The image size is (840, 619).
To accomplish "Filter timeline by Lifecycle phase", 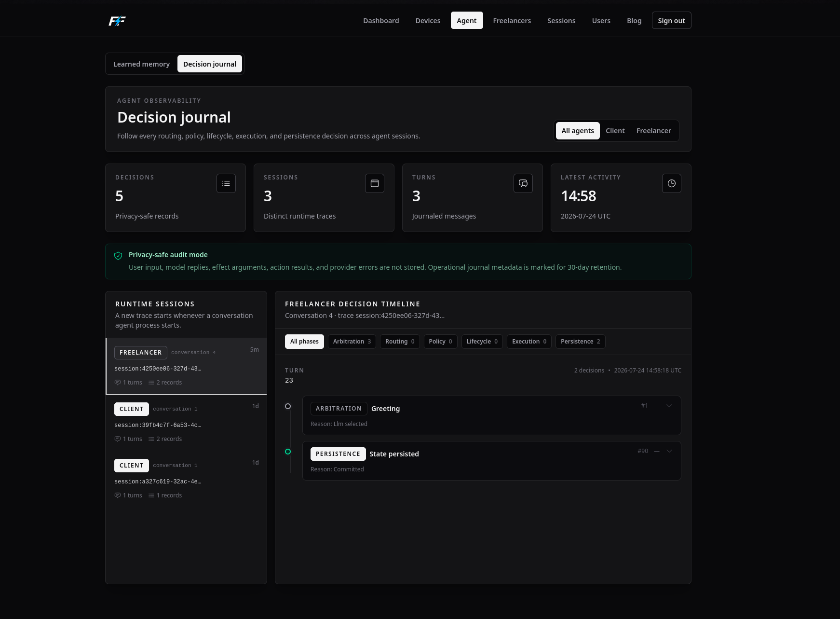I will pos(482,342).
